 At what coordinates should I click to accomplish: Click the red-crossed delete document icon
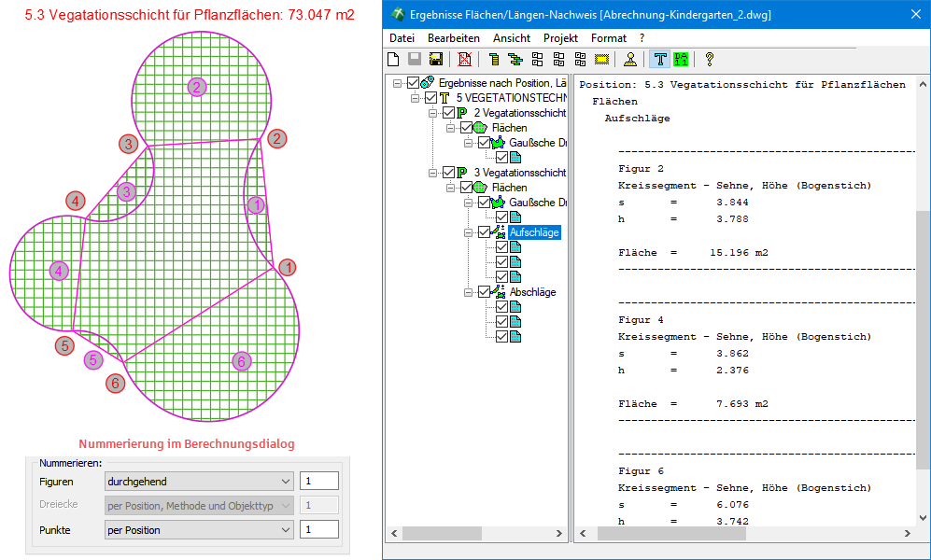(465, 60)
